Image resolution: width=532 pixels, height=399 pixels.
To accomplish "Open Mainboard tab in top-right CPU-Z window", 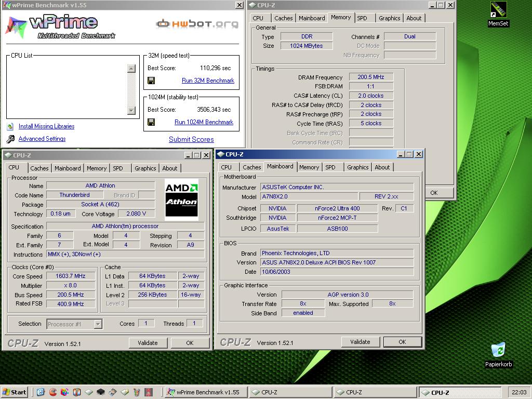I will (312, 18).
